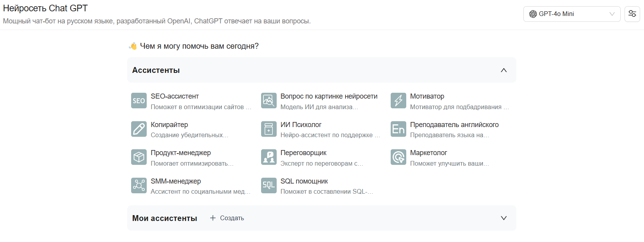Click the ИИ Психолог icon
Screen dimensions: 644x242
click(x=268, y=129)
